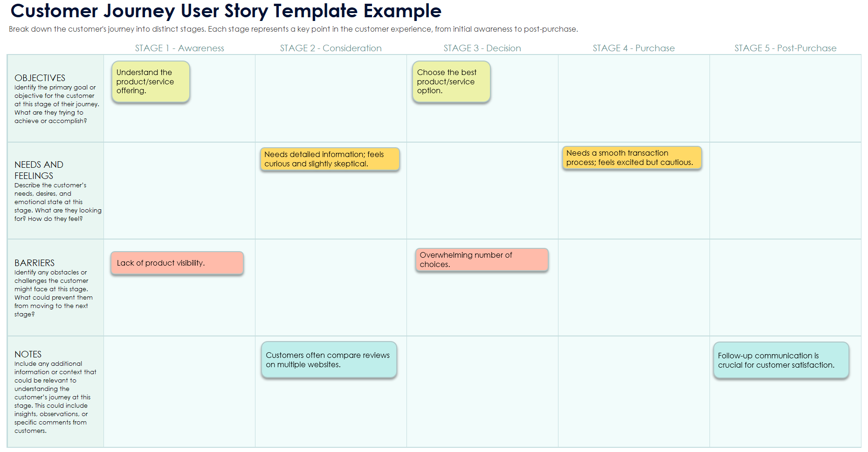This screenshot has height=452, width=868.
Task: Select the 'Customers often compare reviews' note
Action: (329, 360)
